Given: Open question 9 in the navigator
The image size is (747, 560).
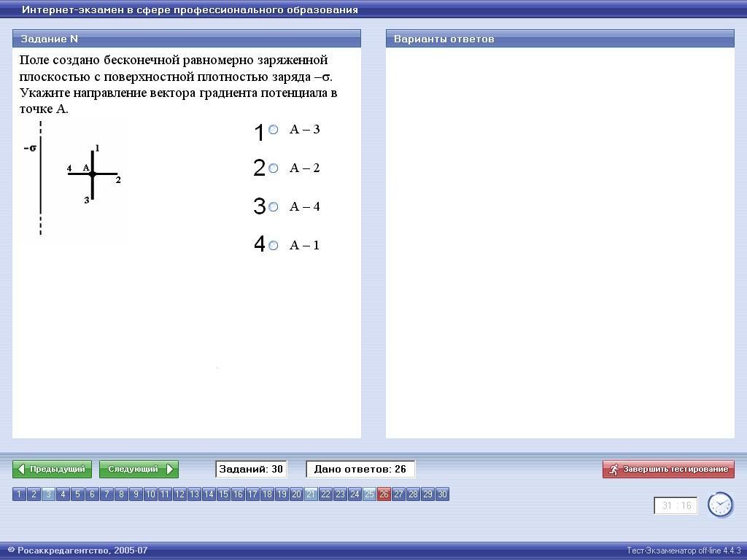Looking at the screenshot, I should click(x=136, y=494).
